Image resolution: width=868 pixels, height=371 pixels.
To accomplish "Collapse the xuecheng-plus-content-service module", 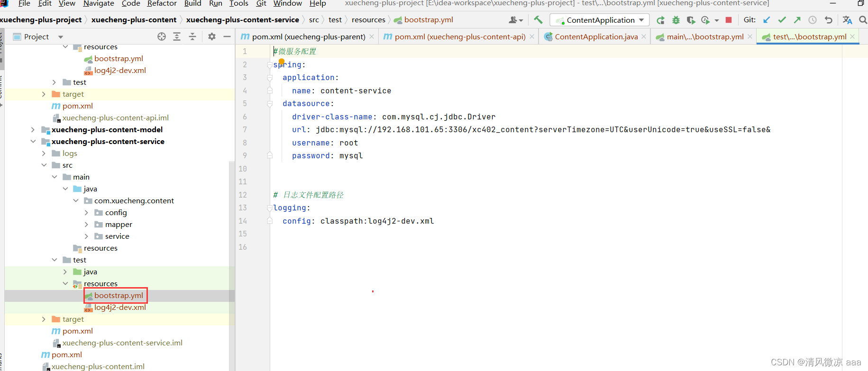I will click(x=33, y=141).
